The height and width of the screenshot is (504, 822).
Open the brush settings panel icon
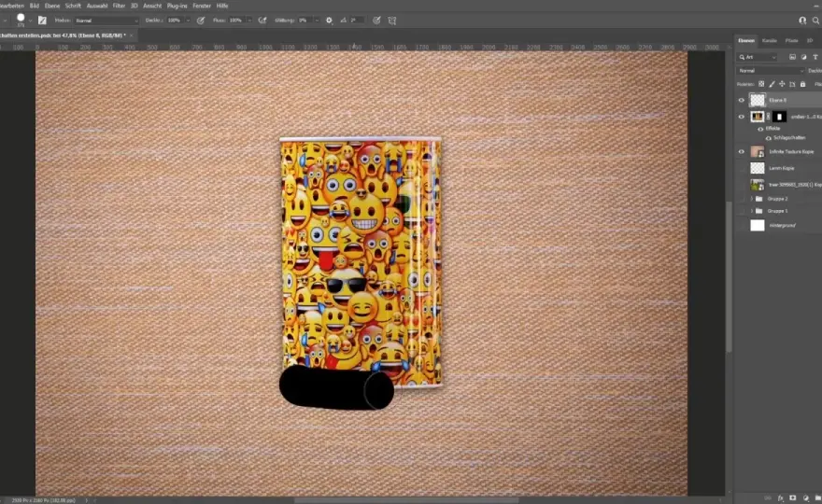(x=42, y=21)
